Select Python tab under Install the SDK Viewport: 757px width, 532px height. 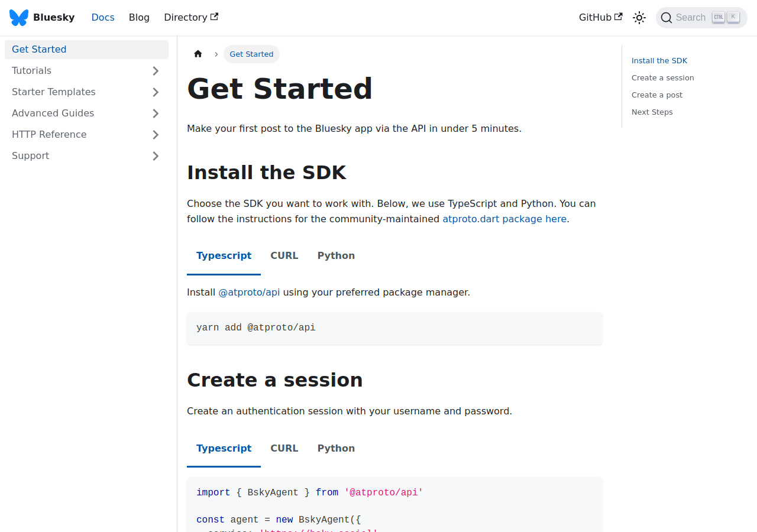coord(336,256)
